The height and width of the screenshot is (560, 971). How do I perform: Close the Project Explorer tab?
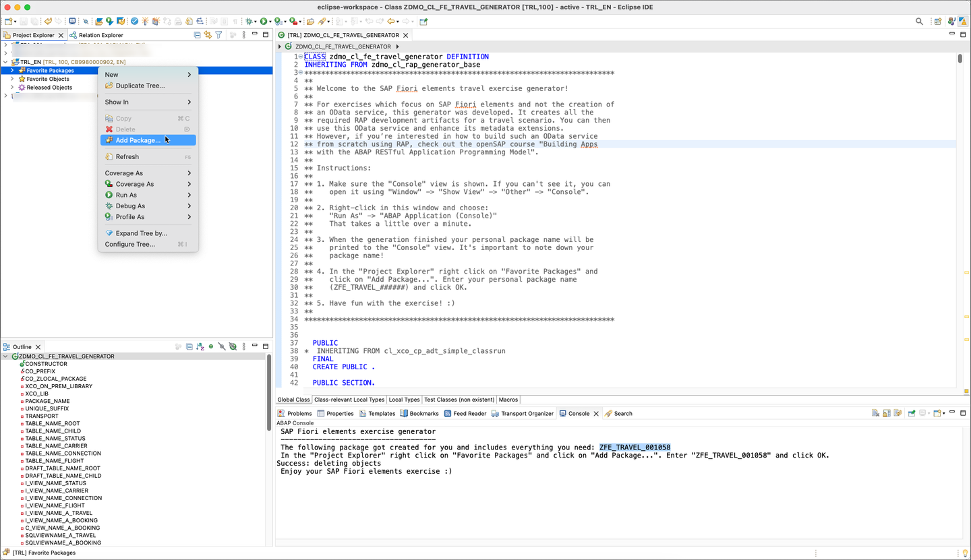pos(61,35)
